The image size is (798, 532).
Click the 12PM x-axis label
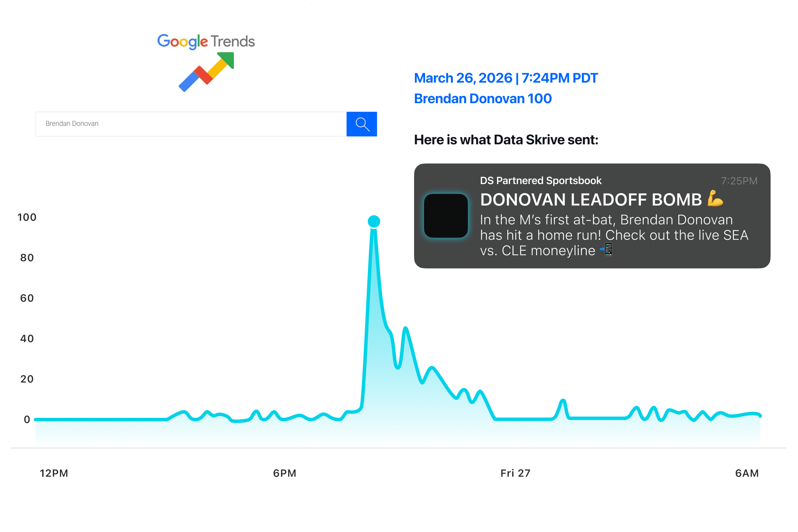tap(54, 473)
